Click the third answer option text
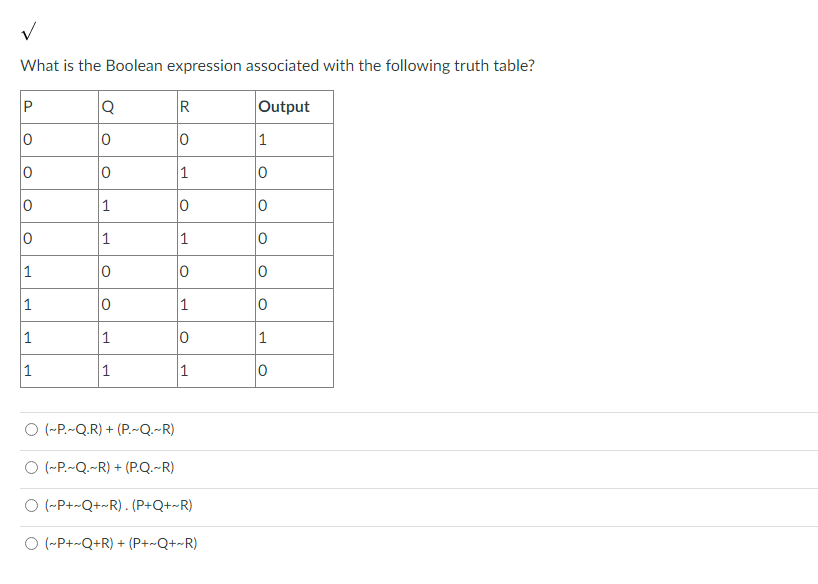Screen dimensions: 818x584 coord(120,504)
